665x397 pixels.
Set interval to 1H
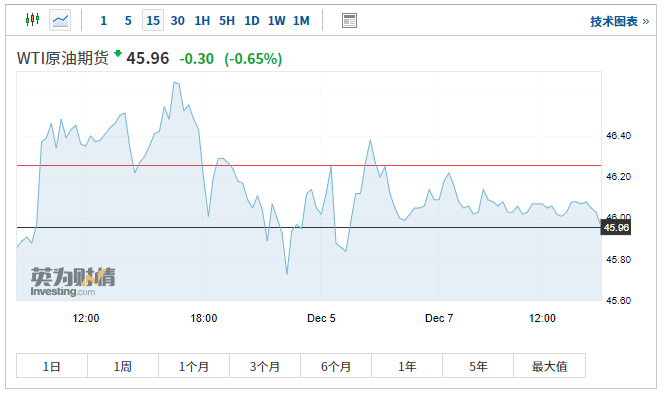pos(202,20)
